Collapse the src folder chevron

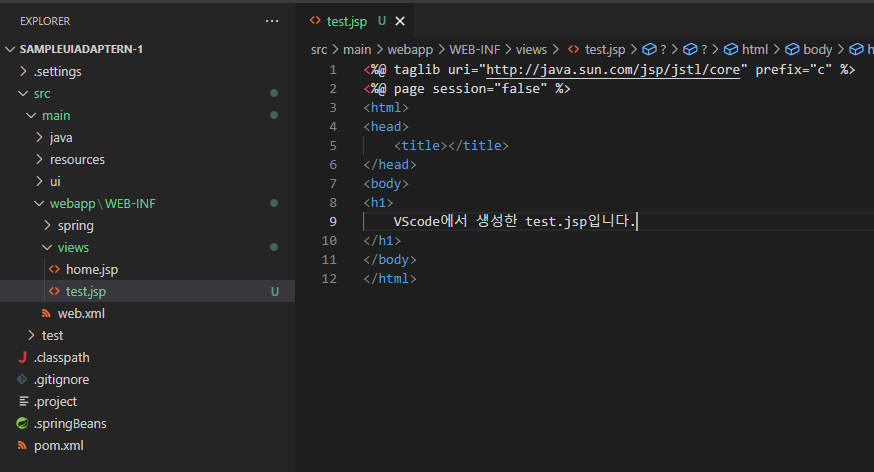pyautogui.click(x=23, y=93)
